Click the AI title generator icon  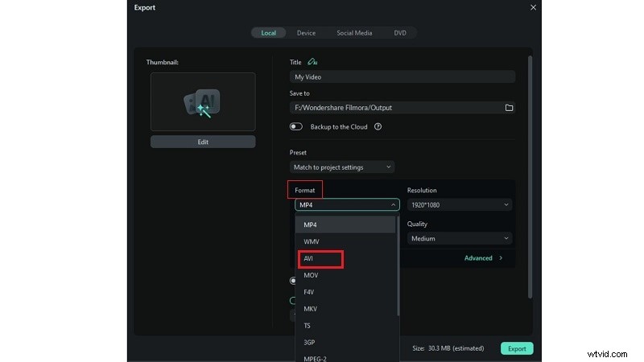pyautogui.click(x=312, y=62)
